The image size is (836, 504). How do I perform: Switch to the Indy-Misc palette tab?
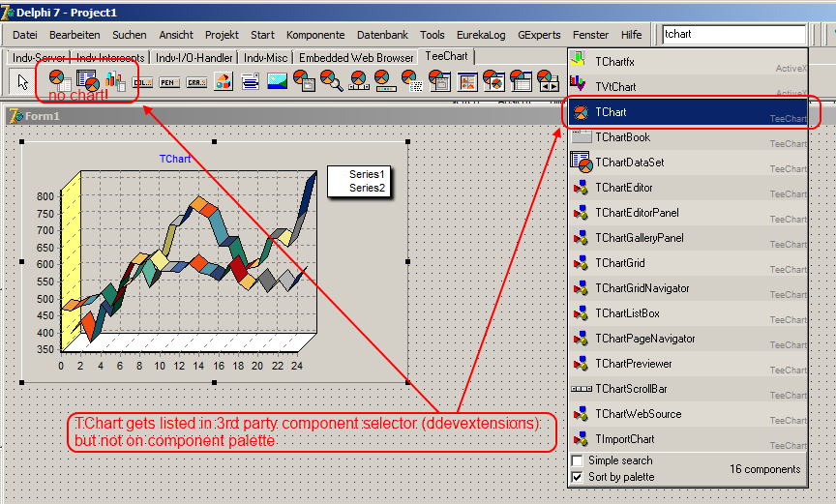(x=265, y=57)
